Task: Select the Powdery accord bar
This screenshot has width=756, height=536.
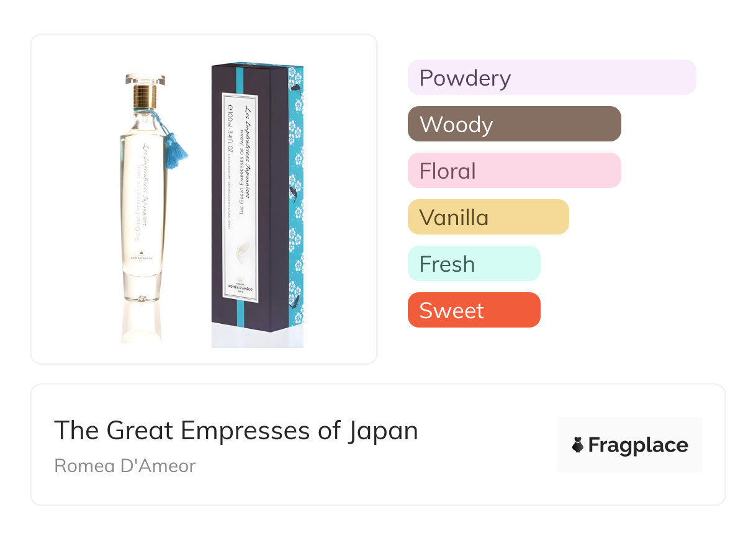Action: tap(551, 78)
